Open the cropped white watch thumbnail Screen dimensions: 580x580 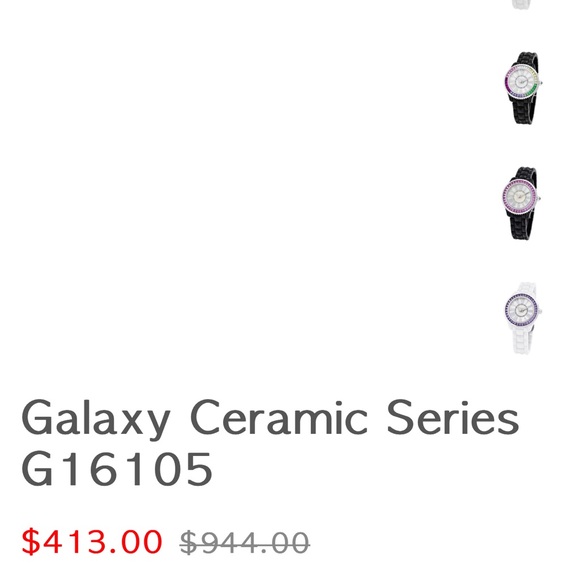[x=523, y=4]
